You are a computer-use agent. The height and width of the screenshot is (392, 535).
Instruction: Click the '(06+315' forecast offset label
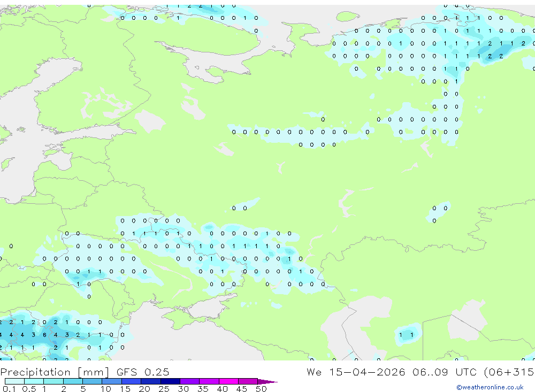point(509,372)
